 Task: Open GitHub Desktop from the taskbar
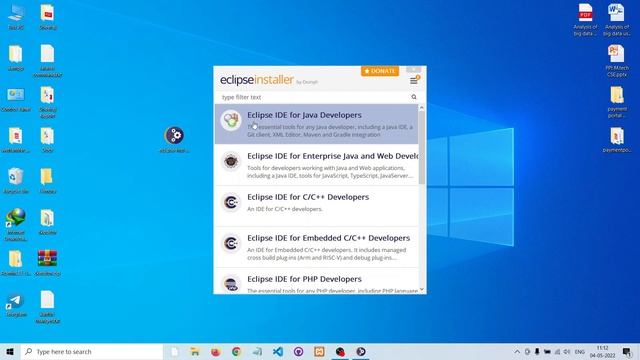coord(298,351)
